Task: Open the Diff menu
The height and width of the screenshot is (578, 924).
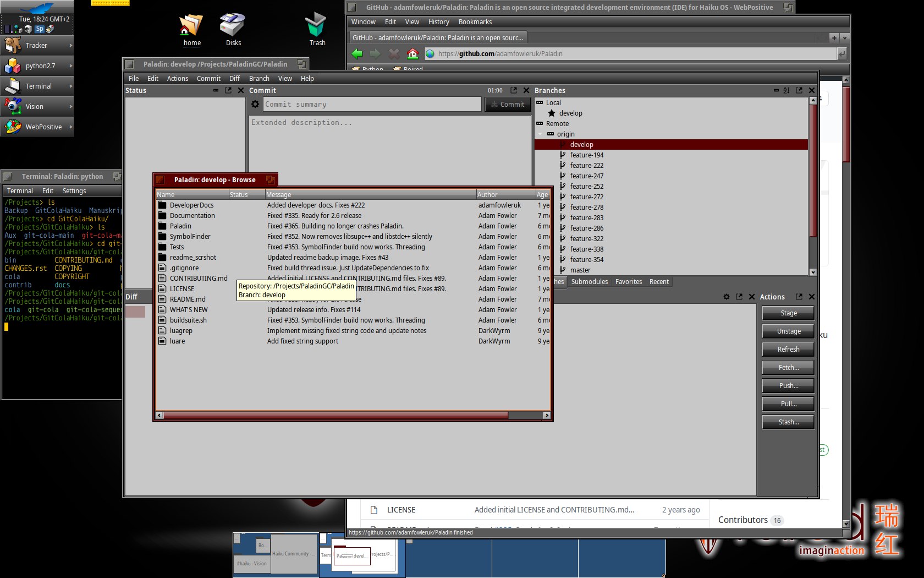Action: [234, 79]
